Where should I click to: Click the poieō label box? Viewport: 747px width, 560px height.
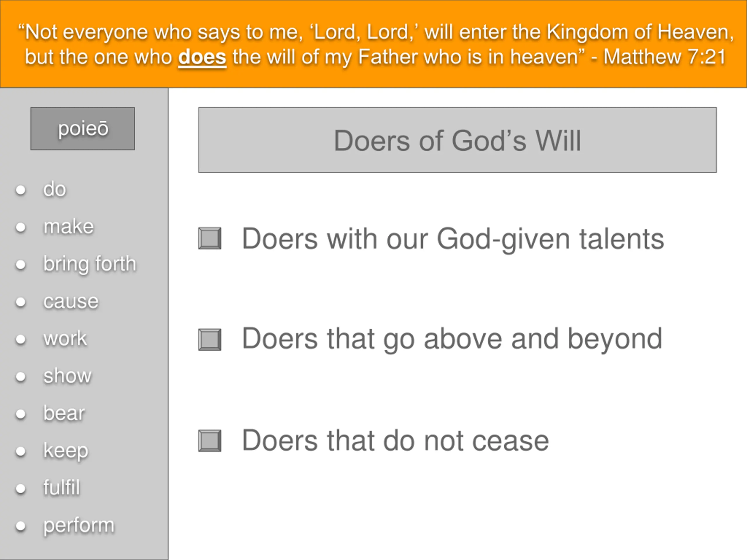83,129
